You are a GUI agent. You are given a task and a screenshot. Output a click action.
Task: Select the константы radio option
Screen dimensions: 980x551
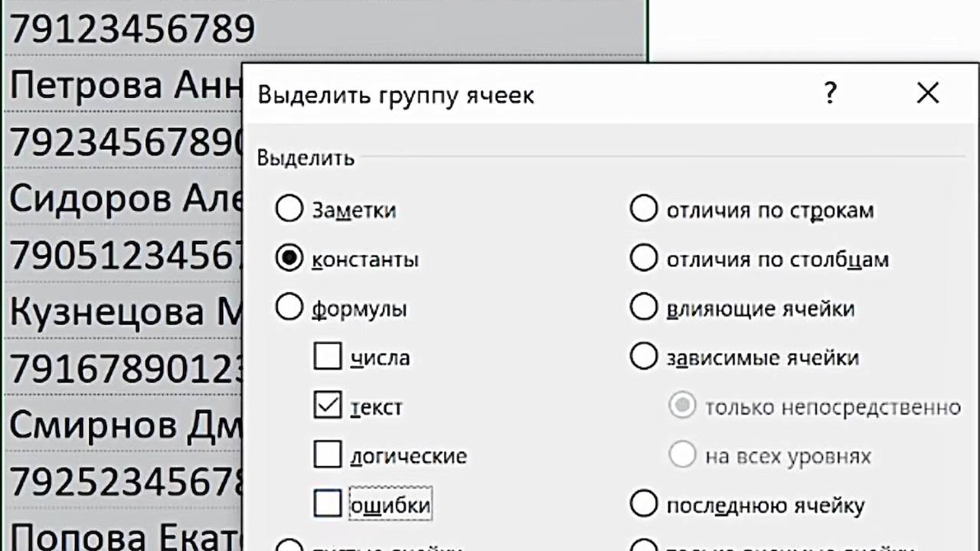289,259
